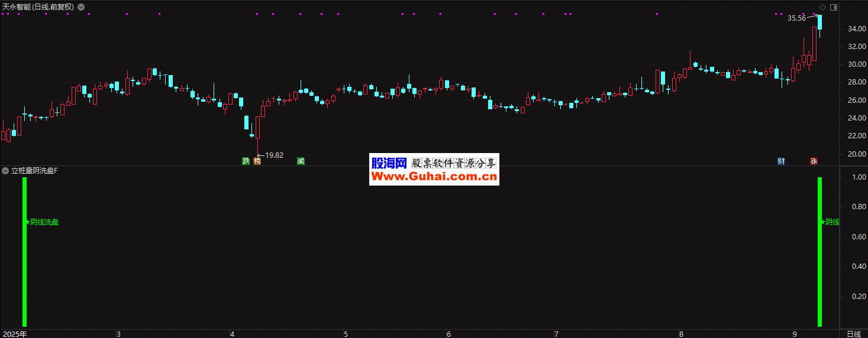Click month 4 on the time axis
Viewport: 868px width, 338px height.
click(x=231, y=334)
